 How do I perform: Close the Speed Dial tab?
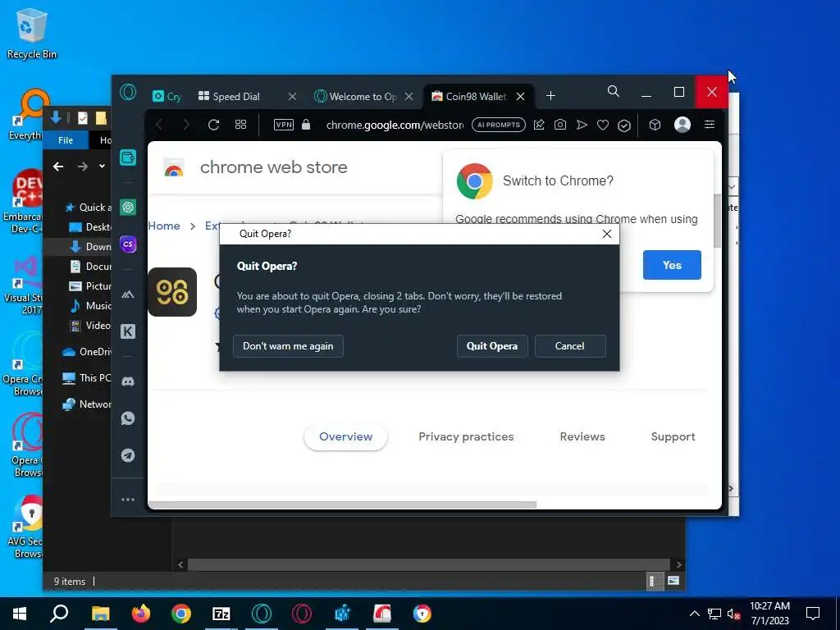(x=292, y=97)
